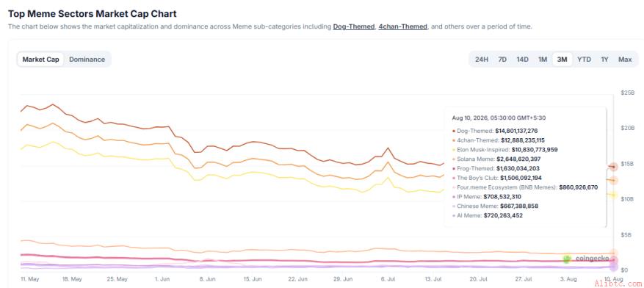The width and height of the screenshot is (644, 288).
Task: Select the Market Cap view
Action: tap(40, 60)
